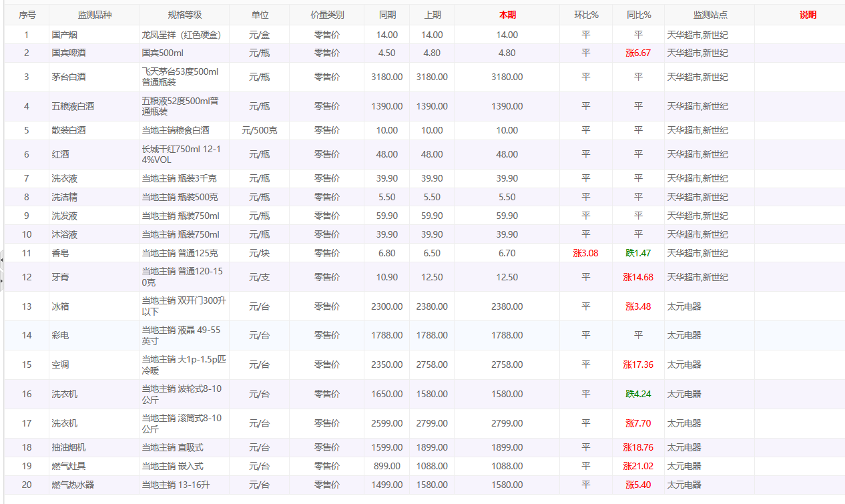This screenshot has width=845, height=504.
Task: Click the 元/500克 unit cell
Action: coord(260,130)
